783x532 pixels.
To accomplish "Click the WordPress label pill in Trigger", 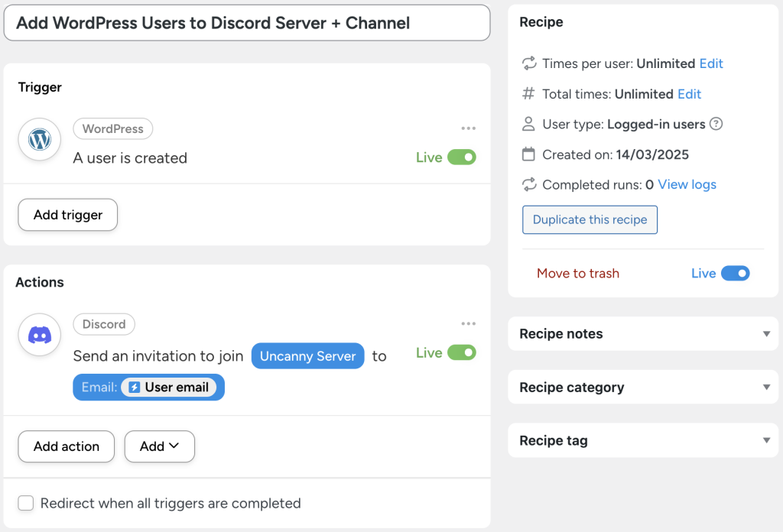I will (112, 128).
